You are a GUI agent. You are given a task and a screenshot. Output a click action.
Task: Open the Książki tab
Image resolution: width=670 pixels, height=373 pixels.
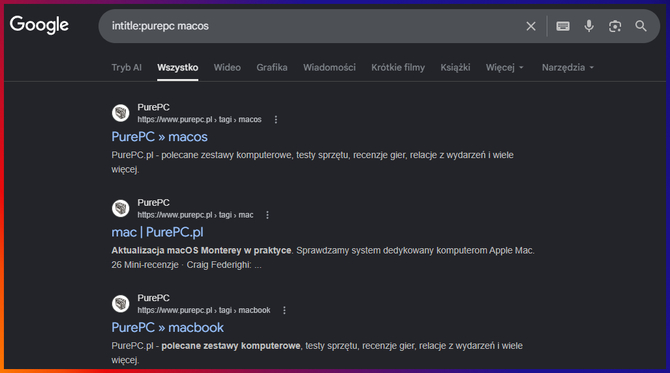(455, 68)
